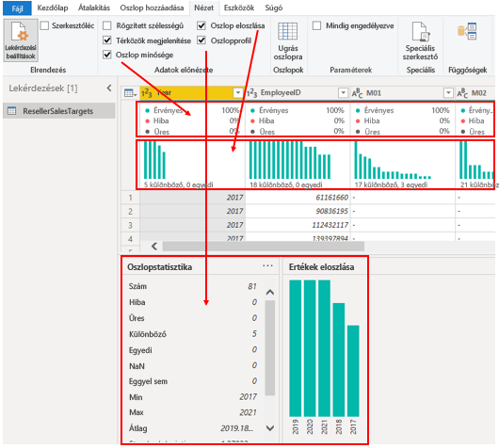This screenshot has width=499, height=448.
Task: Open the M01 column filter dropdown
Action: pos(448,93)
